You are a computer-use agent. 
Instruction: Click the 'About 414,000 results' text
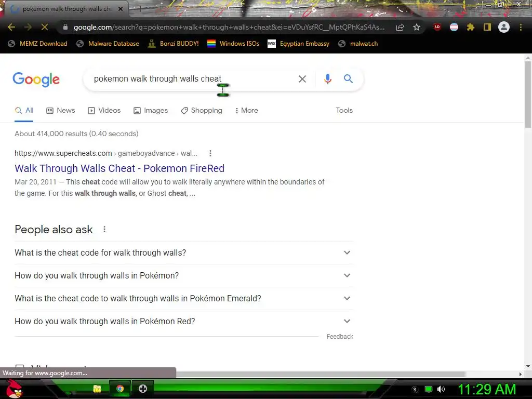click(77, 134)
